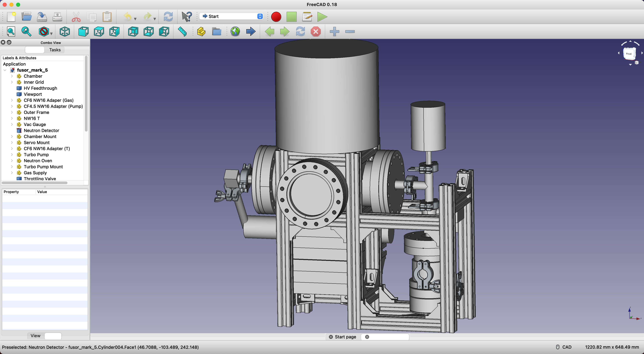Zoom in with the blue plus icon
Image resolution: width=644 pixels, height=354 pixels.
(x=334, y=32)
